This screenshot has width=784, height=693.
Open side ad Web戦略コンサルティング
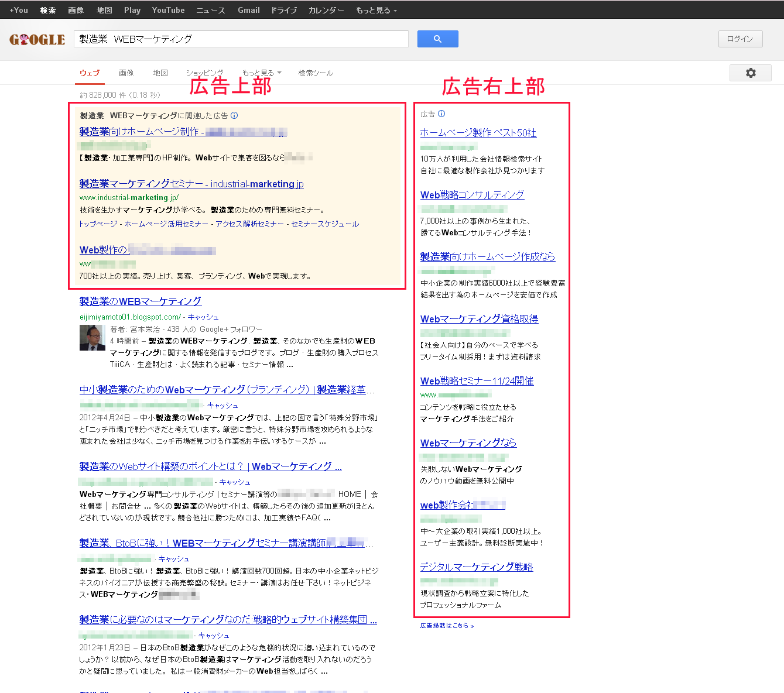pyautogui.click(x=473, y=194)
